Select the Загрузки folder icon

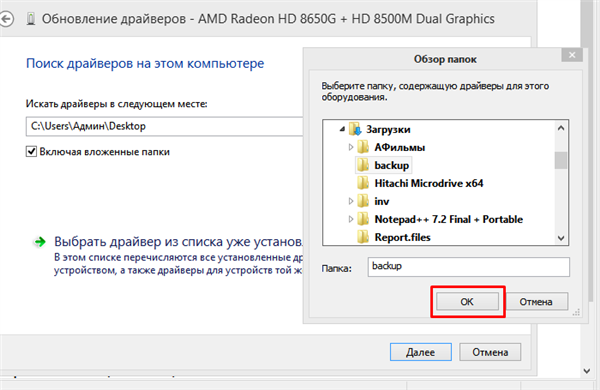(355, 129)
